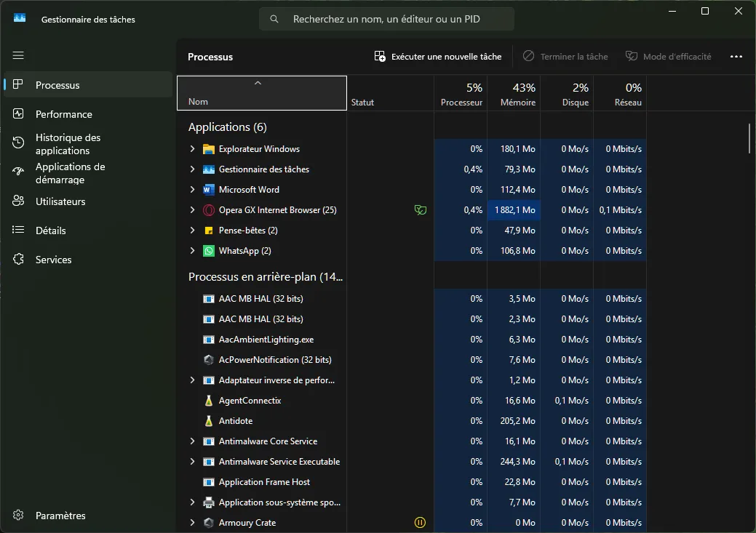This screenshot has height=533, width=756.
Task: Click the Opera GX efficiency mode leaf icon
Action: click(x=420, y=210)
